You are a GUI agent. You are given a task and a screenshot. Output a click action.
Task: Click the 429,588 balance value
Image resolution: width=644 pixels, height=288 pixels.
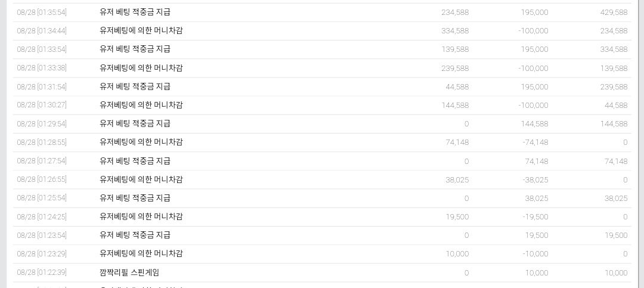(614, 13)
